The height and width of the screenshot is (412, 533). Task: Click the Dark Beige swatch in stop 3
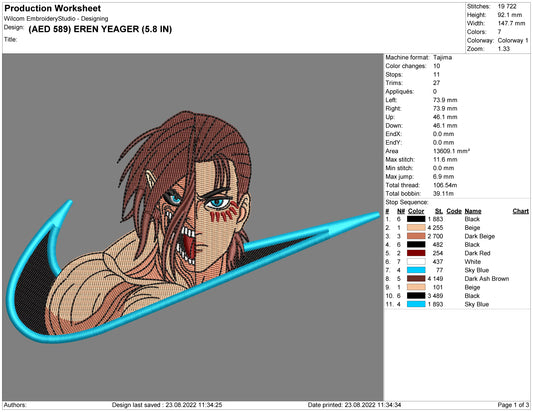(x=416, y=236)
